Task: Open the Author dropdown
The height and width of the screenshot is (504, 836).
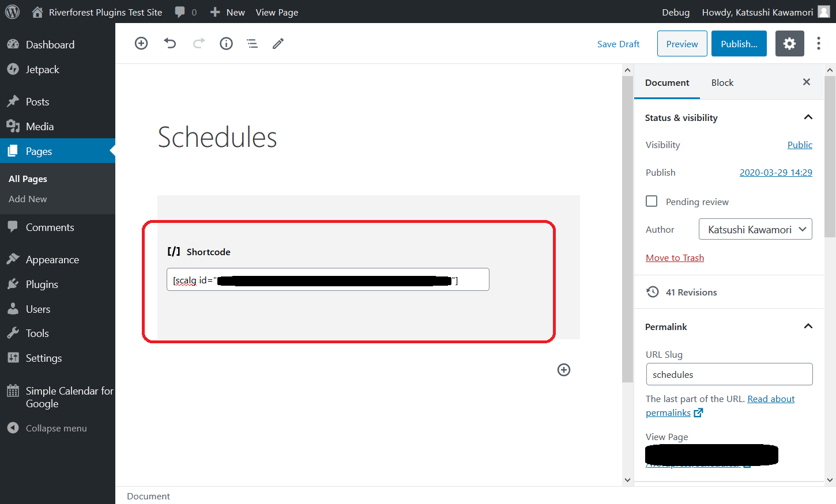Action: tap(755, 229)
